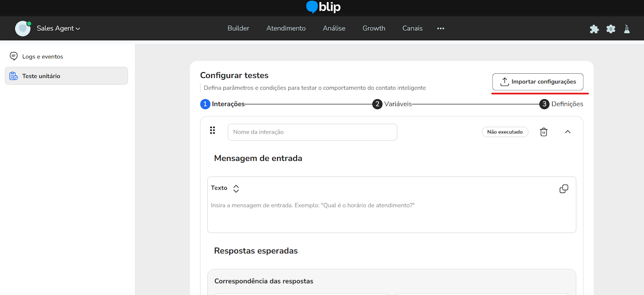Click the copy icon in message box
The width and height of the screenshot is (644, 295).
[x=563, y=189]
